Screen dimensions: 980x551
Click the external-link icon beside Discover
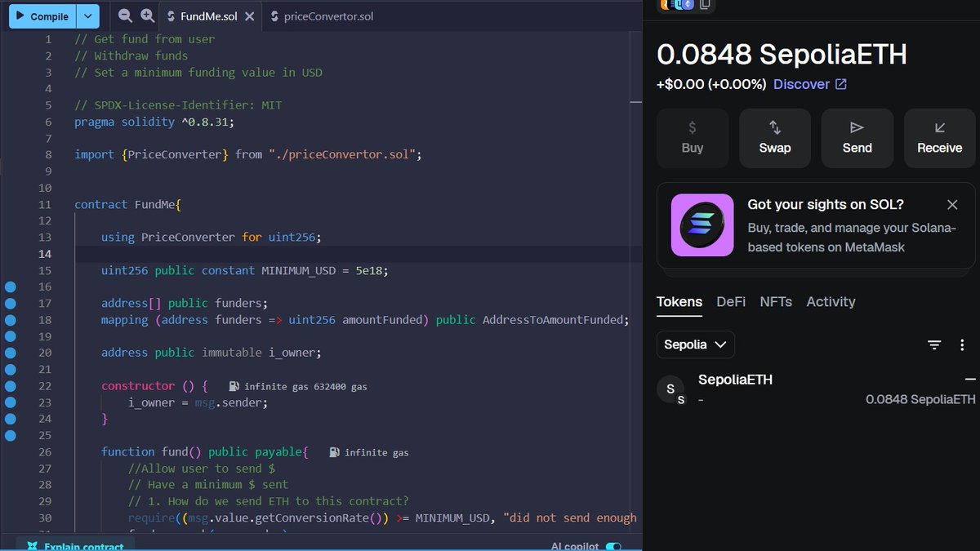pos(841,84)
